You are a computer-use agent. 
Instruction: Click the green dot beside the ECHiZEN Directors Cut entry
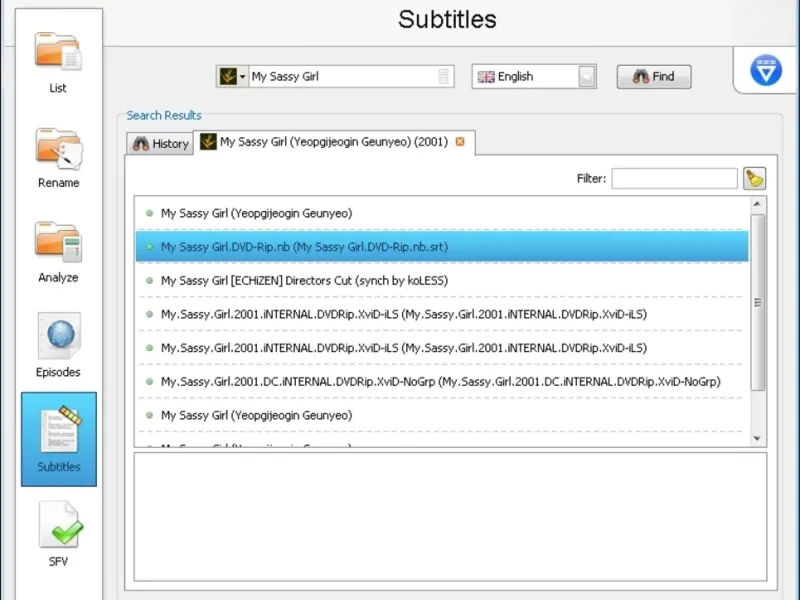point(149,281)
